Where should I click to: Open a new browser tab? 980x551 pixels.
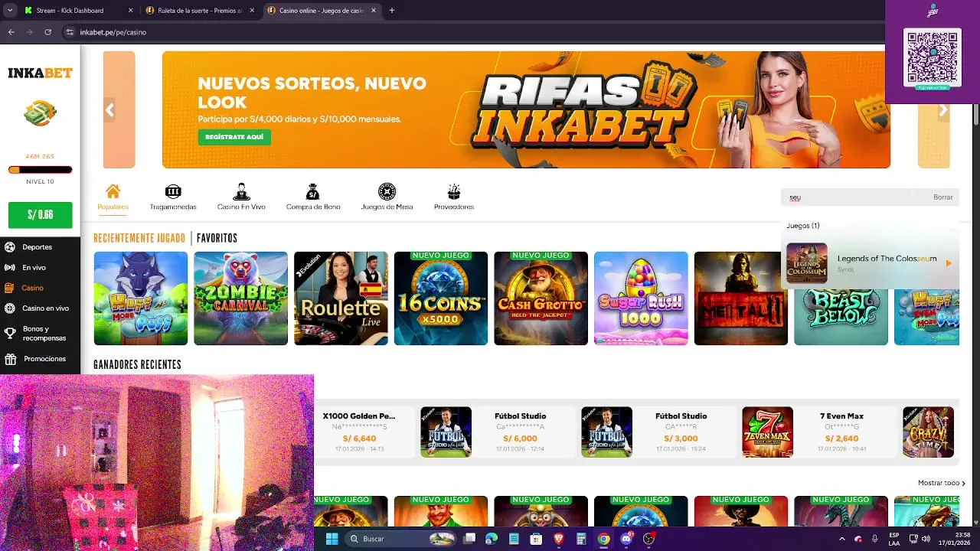(392, 11)
